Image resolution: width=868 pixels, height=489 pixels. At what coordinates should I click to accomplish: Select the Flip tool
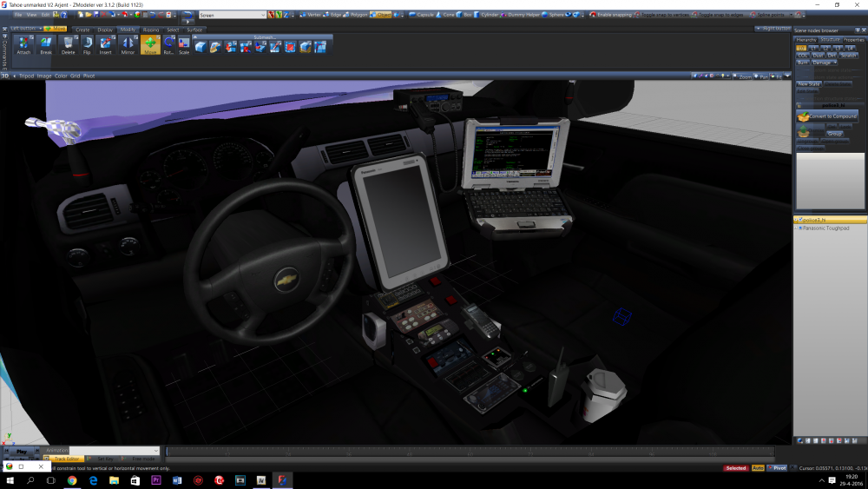pos(87,45)
